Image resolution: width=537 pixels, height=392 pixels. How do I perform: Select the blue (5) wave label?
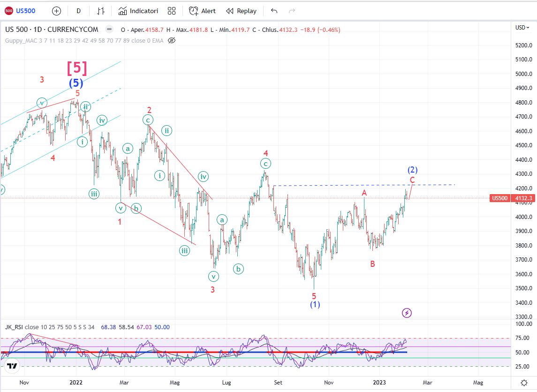[76, 83]
